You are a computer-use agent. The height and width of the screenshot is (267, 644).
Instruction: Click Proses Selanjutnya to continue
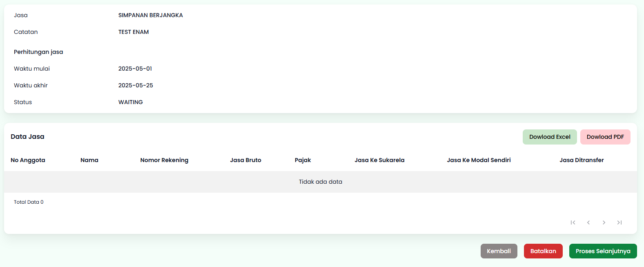click(x=603, y=251)
